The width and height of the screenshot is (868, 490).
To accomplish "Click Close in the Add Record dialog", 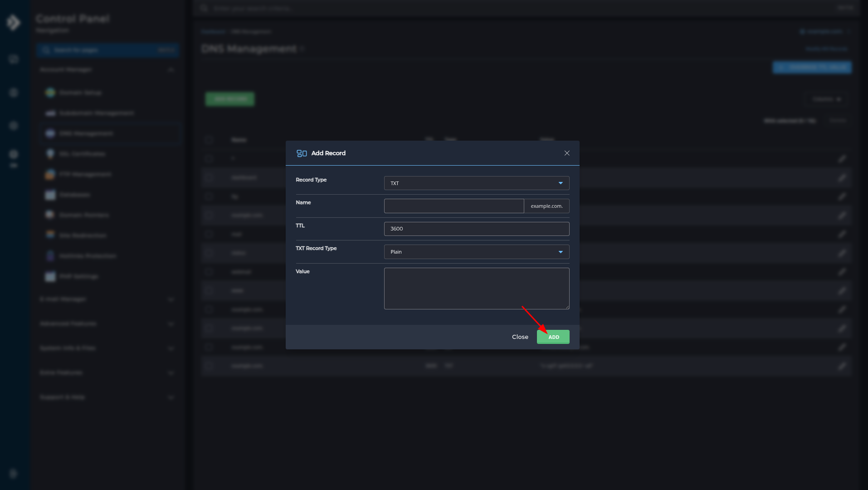I will [520, 337].
